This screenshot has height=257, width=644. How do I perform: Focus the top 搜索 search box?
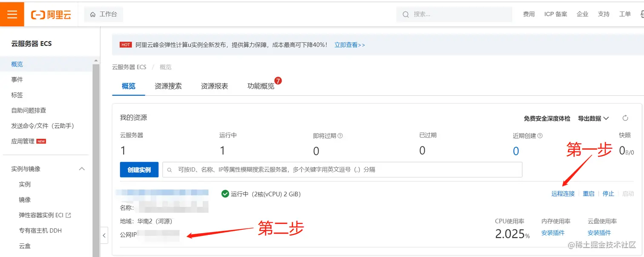(x=454, y=14)
